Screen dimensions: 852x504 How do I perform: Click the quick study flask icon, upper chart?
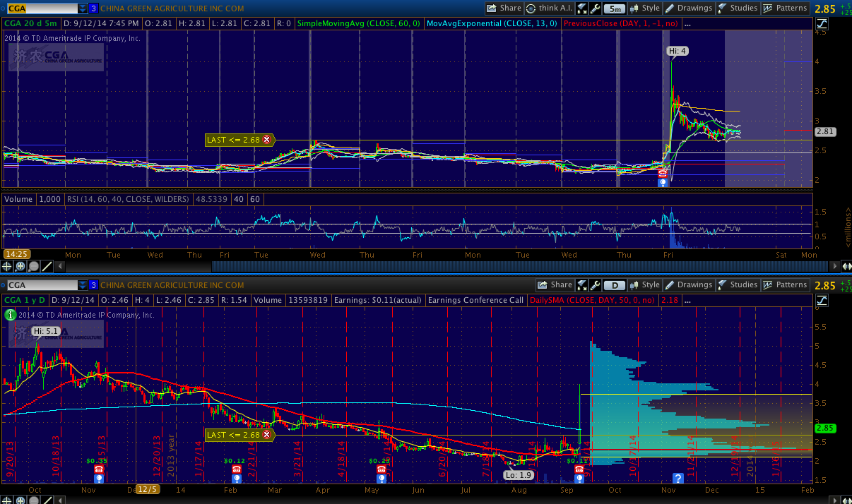pos(581,8)
